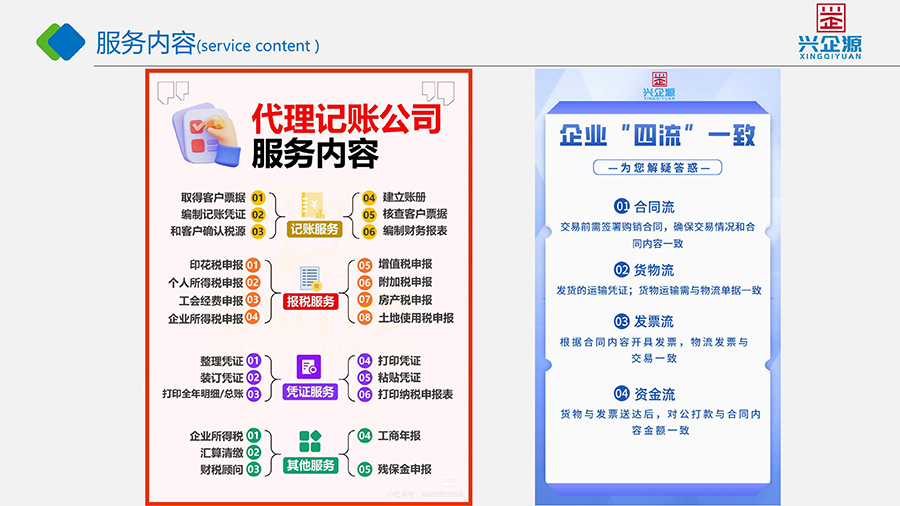Screen dimensions: 900x506
Task: Click the 企业"四流"一致 heading
Action: coord(657,135)
